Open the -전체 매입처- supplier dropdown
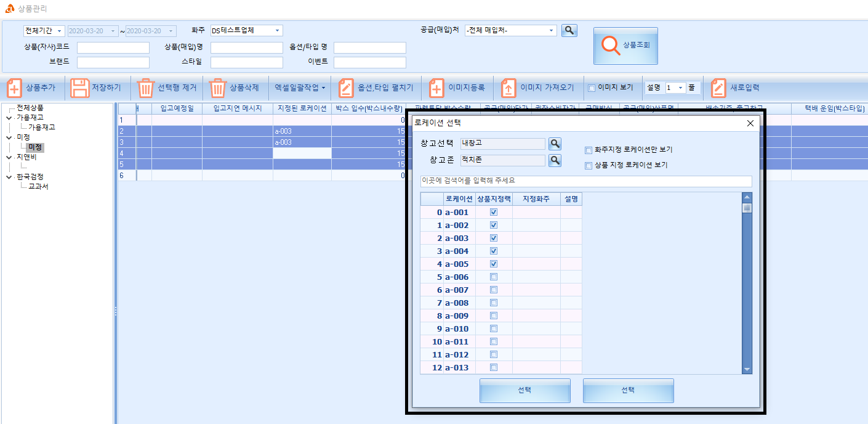Image resolution: width=868 pixels, height=424 pixels. pos(552,30)
